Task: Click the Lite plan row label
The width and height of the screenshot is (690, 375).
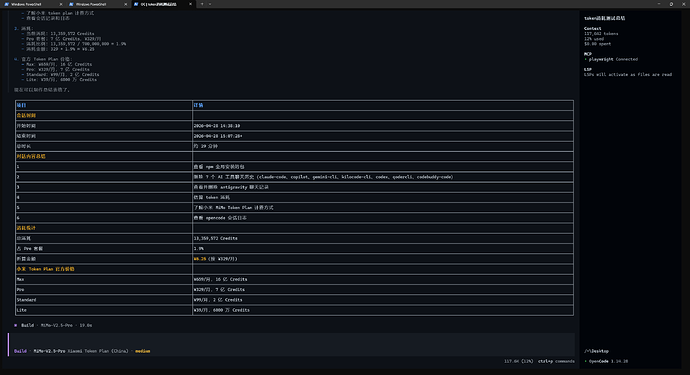Action: point(22,310)
